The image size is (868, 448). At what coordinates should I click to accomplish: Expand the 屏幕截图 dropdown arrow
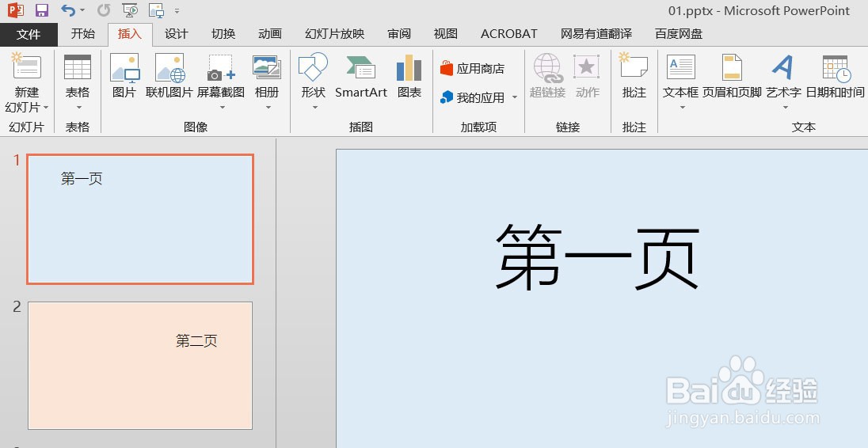pos(222,108)
